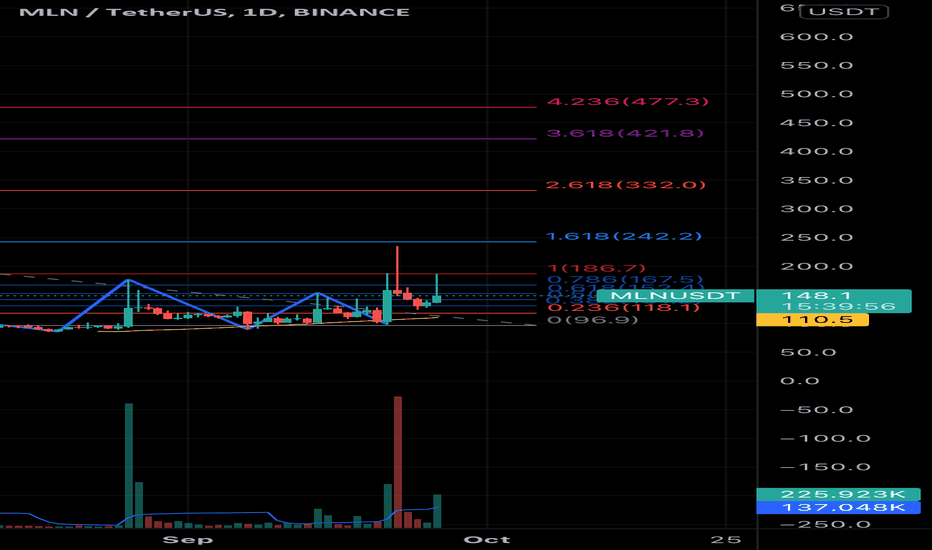Click the 137.048K volume average label
The image size is (932, 550).
pos(838,507)
